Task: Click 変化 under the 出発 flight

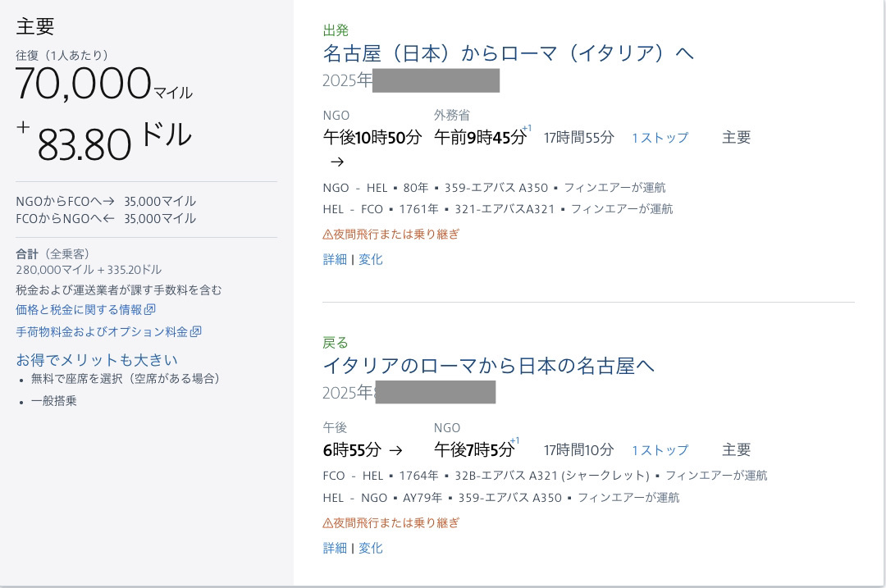Action: (x=371, y=258)
